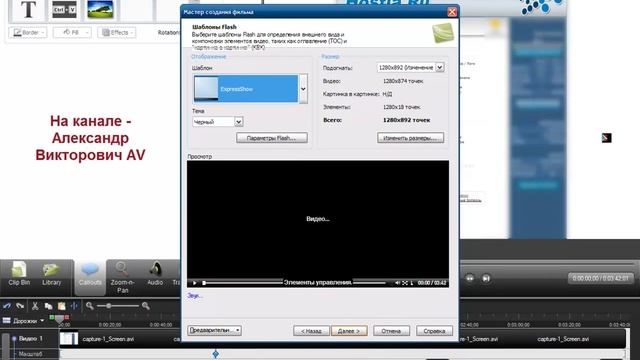The height and width of the screenshot is (360, 640).
Task: Click the timeline zoom slider handle
Action: click(x=109, y=306)
